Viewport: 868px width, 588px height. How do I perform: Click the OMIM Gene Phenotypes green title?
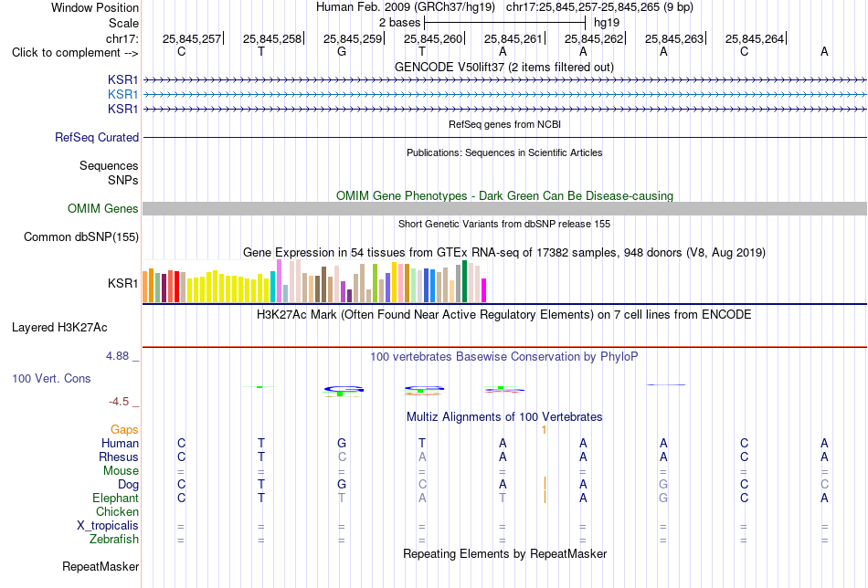(504, 195)
